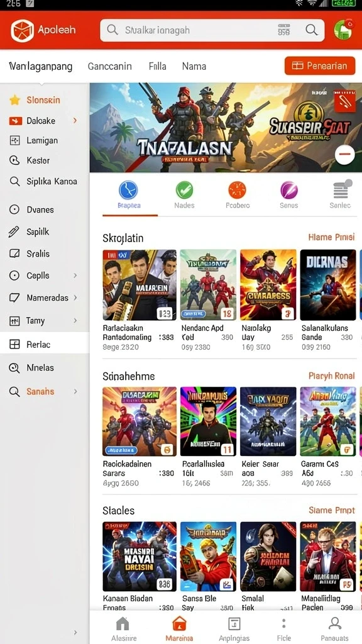This screenshot has width=362, height=644.
Task: Open the Raolckadainen Sarars game thumbnail
Action: 140,421
